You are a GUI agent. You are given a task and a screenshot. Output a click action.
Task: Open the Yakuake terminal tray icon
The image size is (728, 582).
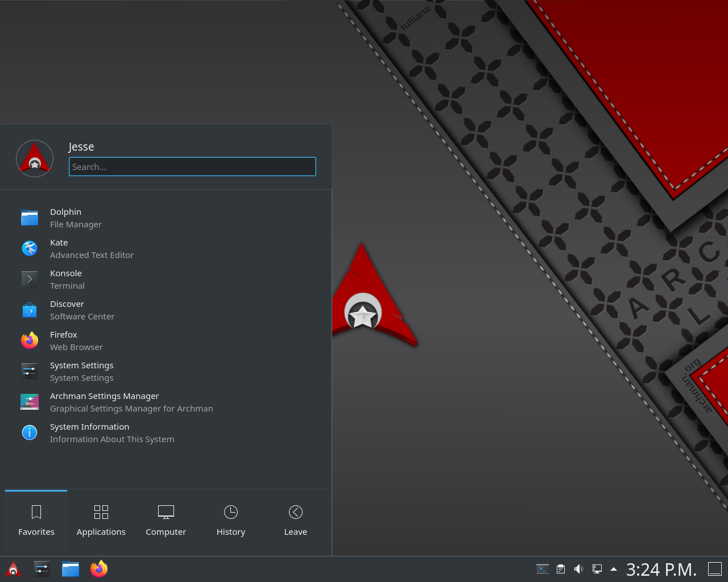tap(543, 569)
